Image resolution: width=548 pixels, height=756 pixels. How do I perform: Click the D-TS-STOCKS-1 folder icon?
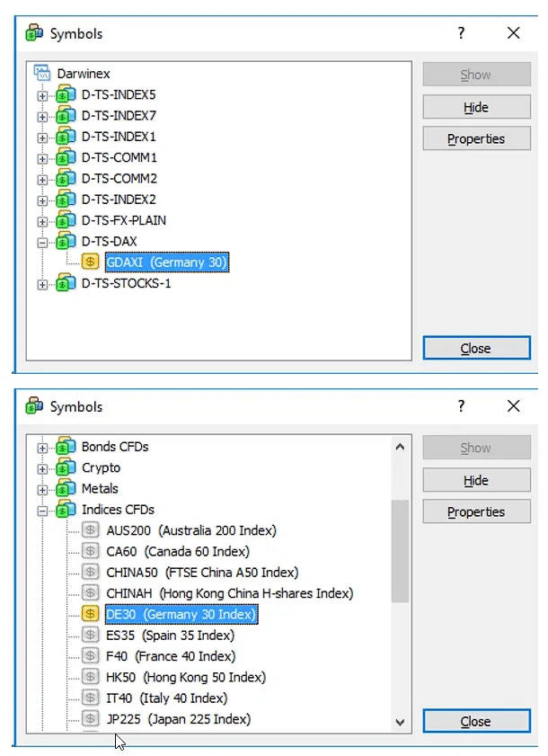pos(66,283)
